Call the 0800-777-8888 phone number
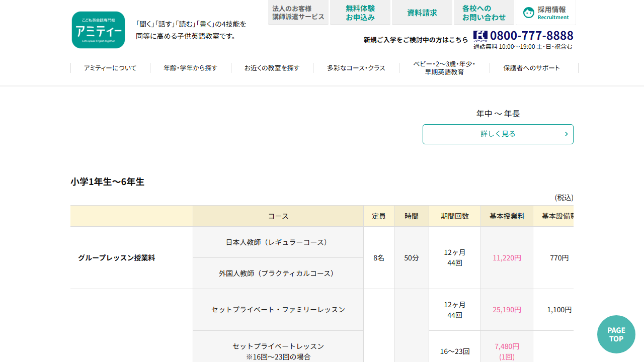The image size is (644, 362). click(532, 36)
